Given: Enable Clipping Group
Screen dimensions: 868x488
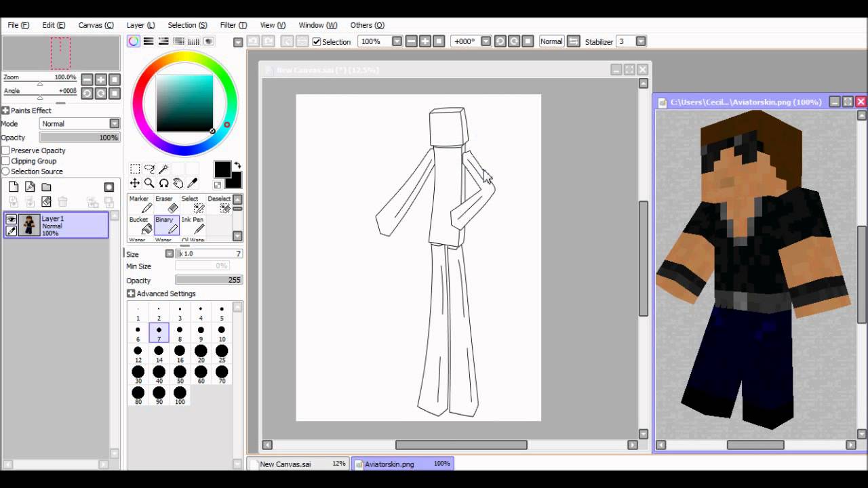Looking at the screenshot, I should [x=5, y=161].
